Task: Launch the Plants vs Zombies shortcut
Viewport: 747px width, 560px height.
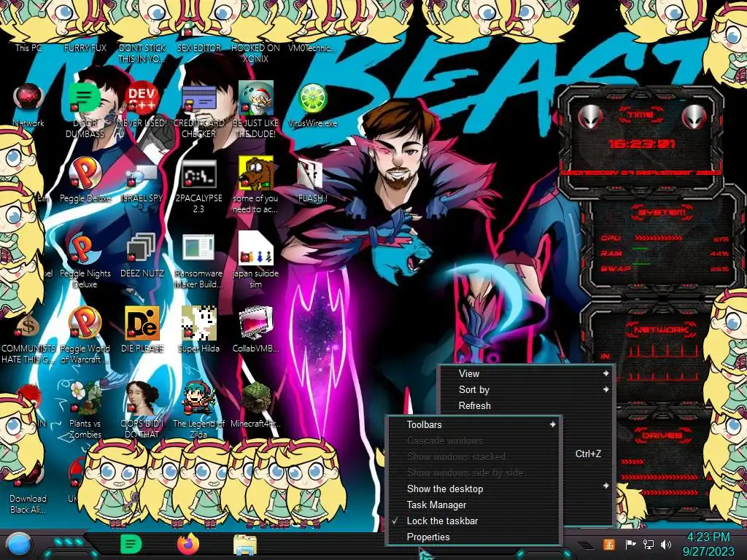Action: [85, 398]
